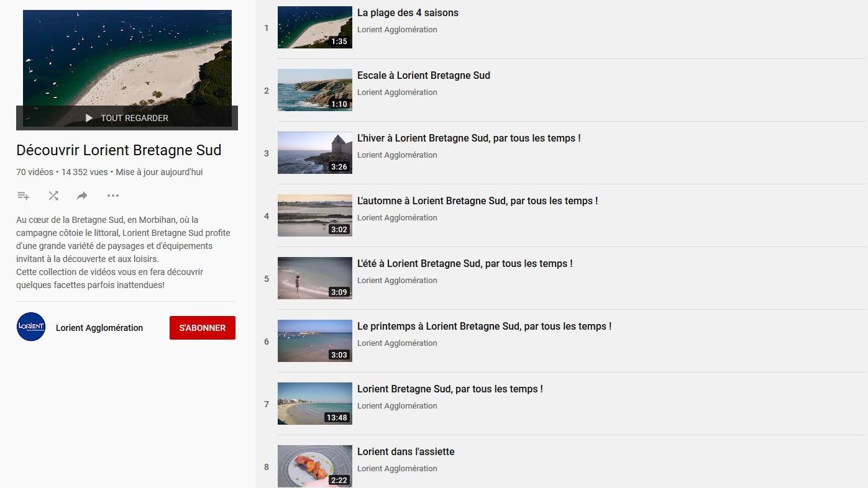
Task: Open thumbnail of Le printemps video
Action: tap(315, 341)
